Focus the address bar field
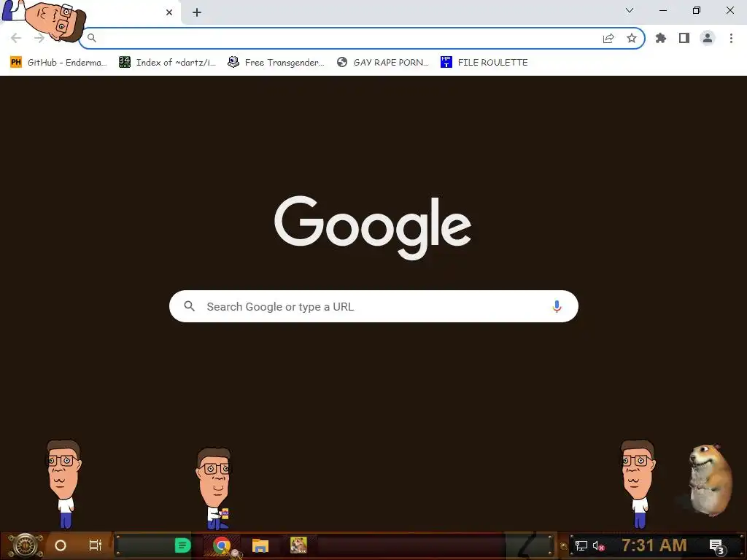The height and width of the screenshot is (560, 747). click(361, 38)
